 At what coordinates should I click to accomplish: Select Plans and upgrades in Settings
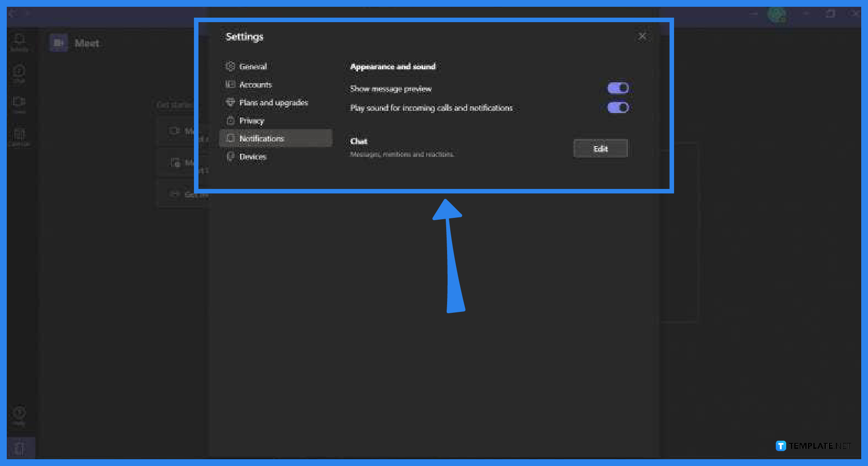click(274, 103)
